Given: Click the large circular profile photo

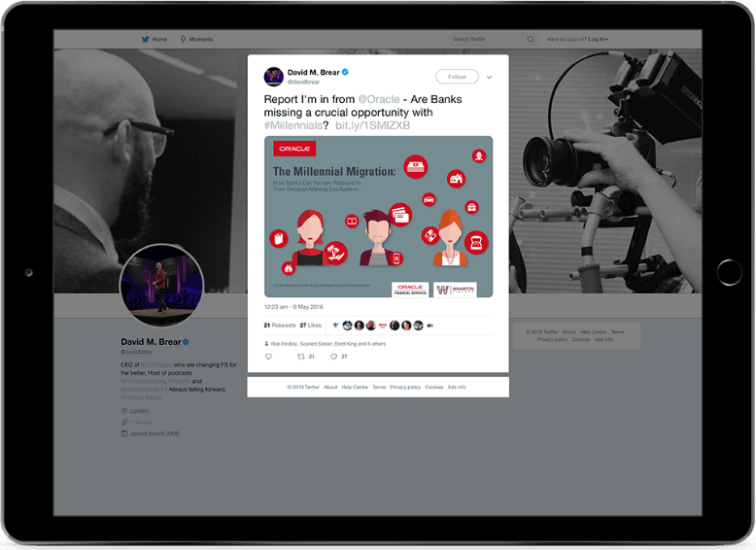Looking at the screenshot, I should click(161, 286).
